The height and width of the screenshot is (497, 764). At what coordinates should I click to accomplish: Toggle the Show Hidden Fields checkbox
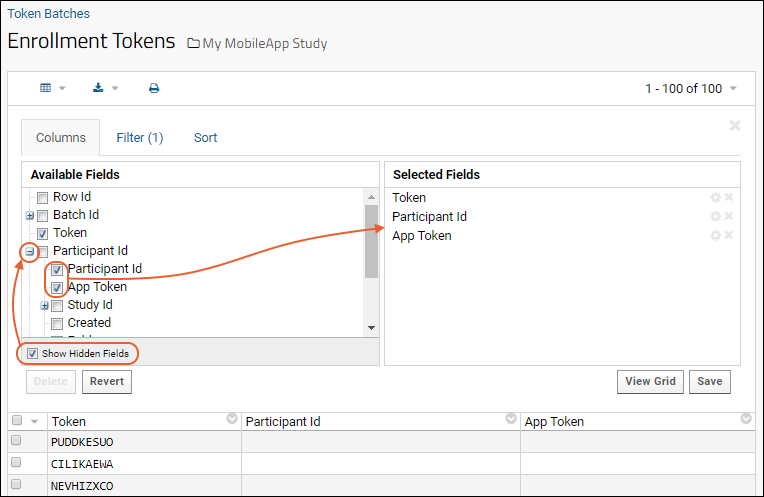tap(32, 354)
